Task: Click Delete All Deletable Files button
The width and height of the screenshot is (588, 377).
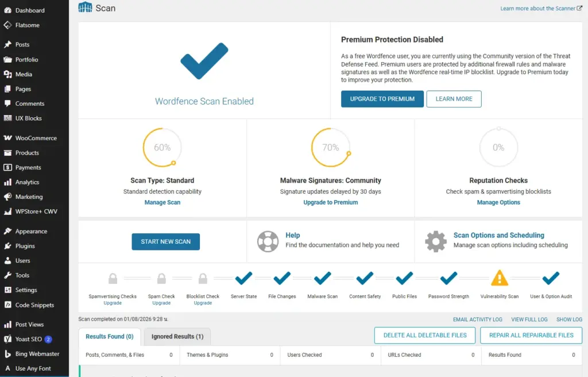Action: click(x=425, y=335)
